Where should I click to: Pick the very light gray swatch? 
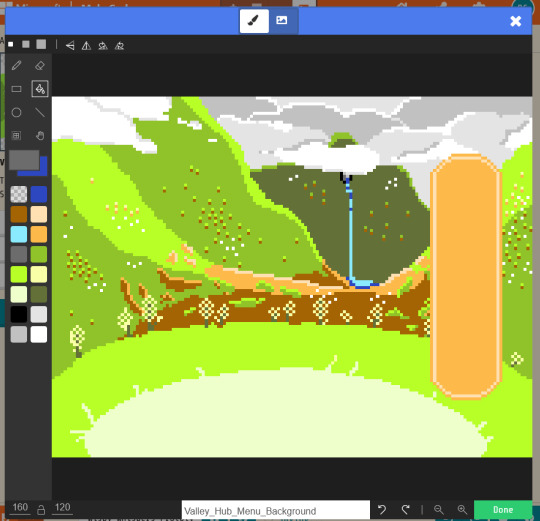(39, 314)
